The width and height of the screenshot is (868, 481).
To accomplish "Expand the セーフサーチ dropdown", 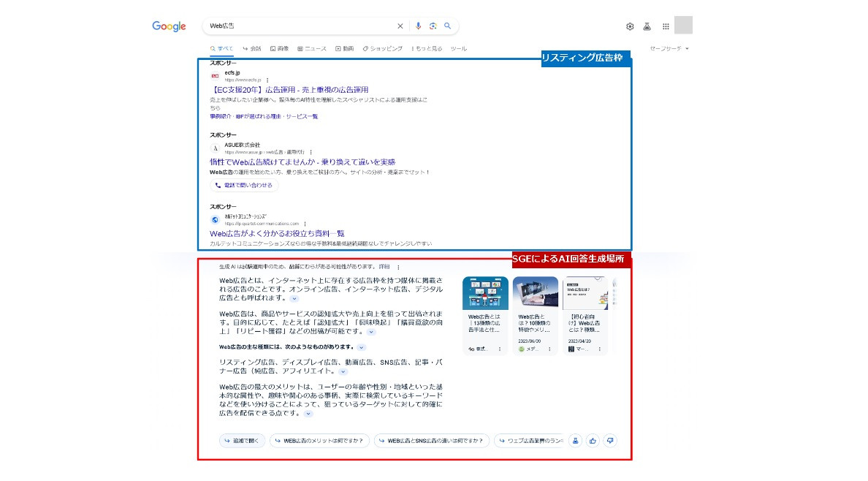I will point(669,49).
